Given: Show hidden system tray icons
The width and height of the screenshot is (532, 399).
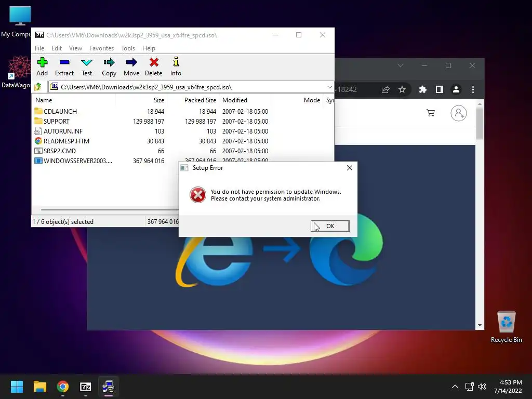Looking at the screenshot, I should pos(455,387).
